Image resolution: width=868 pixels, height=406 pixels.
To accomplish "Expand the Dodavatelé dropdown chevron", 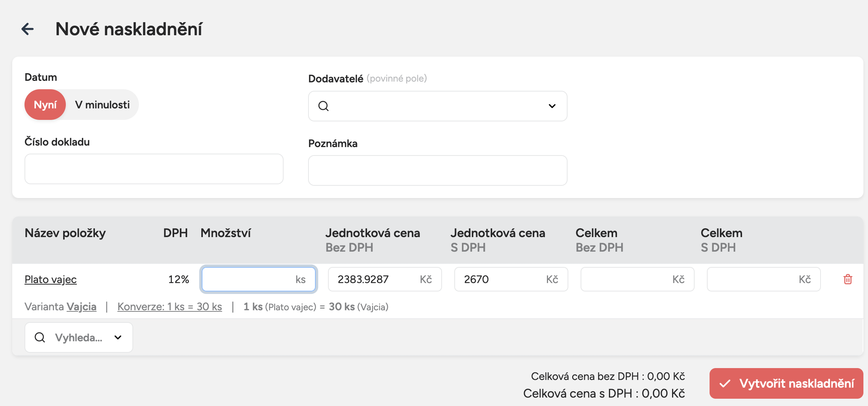I will coord(552,106).
